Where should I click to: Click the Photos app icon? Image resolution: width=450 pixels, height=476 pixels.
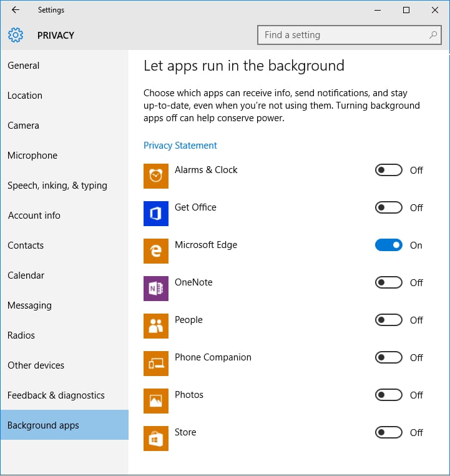156,401
